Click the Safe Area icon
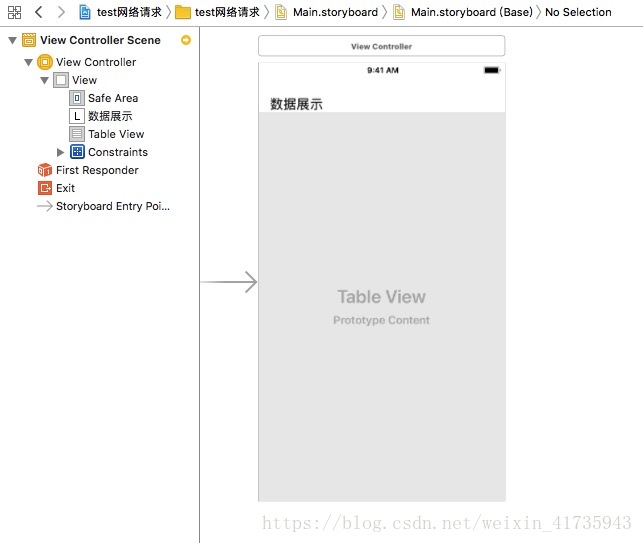The image size is (643, 543). click(x=77, y=98)
